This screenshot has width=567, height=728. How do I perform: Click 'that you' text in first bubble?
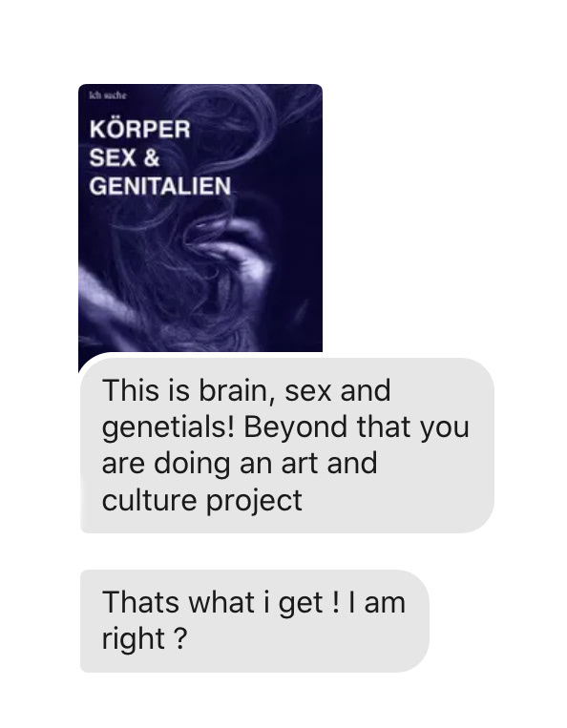coord(412,427)
